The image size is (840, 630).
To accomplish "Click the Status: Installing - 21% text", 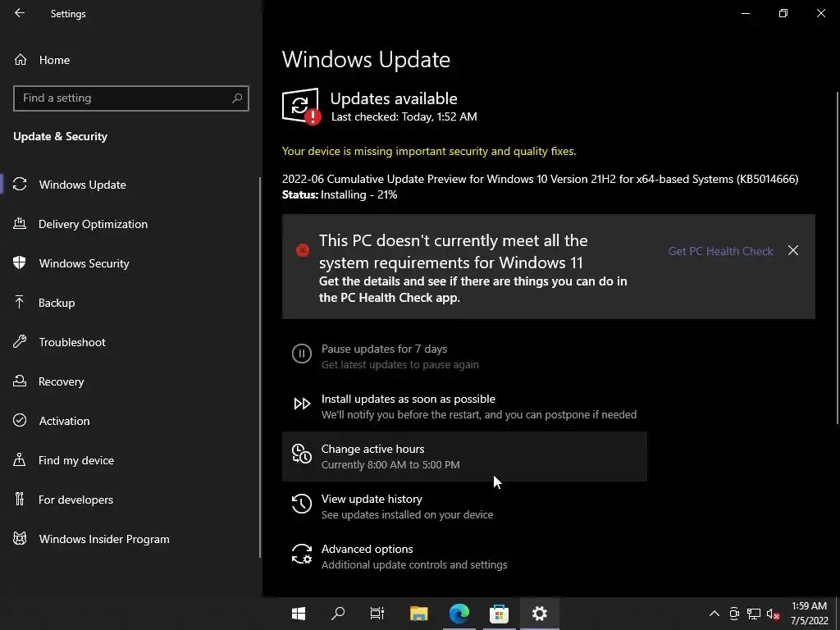I will (340, 194).
